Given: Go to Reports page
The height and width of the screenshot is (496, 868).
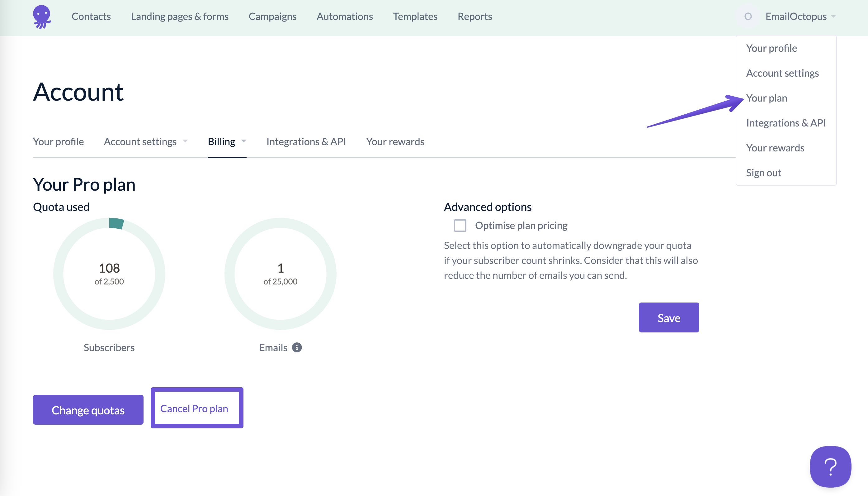Looking at the screenshot, I should pos(474,16).
